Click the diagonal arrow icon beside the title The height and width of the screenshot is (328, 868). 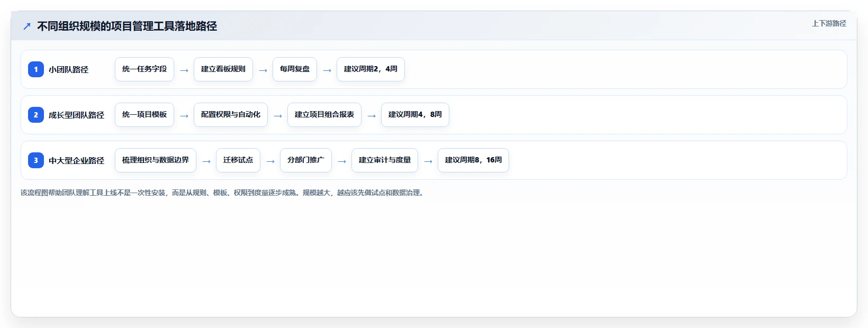pos(27,26)
